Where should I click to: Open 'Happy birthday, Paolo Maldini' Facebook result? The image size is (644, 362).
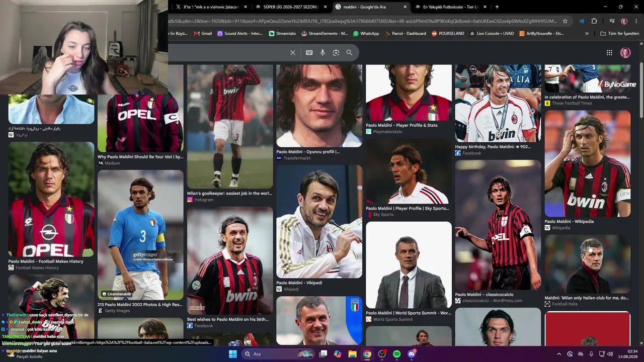click(493, 147)
